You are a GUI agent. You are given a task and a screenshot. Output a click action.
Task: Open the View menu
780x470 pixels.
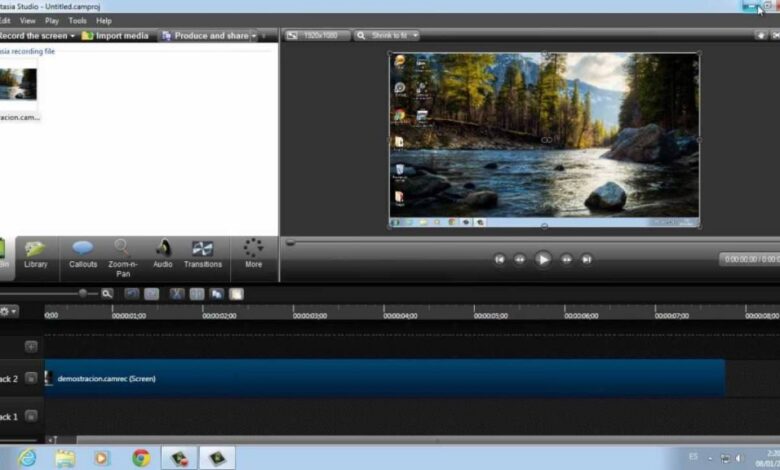pyautogui.click(x=27, y=21)
